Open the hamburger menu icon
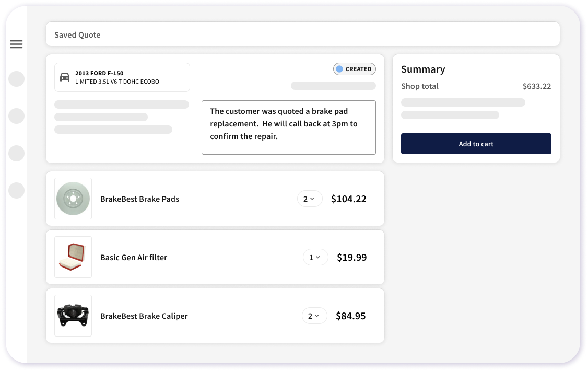588x371 pixels. (17, 44)
